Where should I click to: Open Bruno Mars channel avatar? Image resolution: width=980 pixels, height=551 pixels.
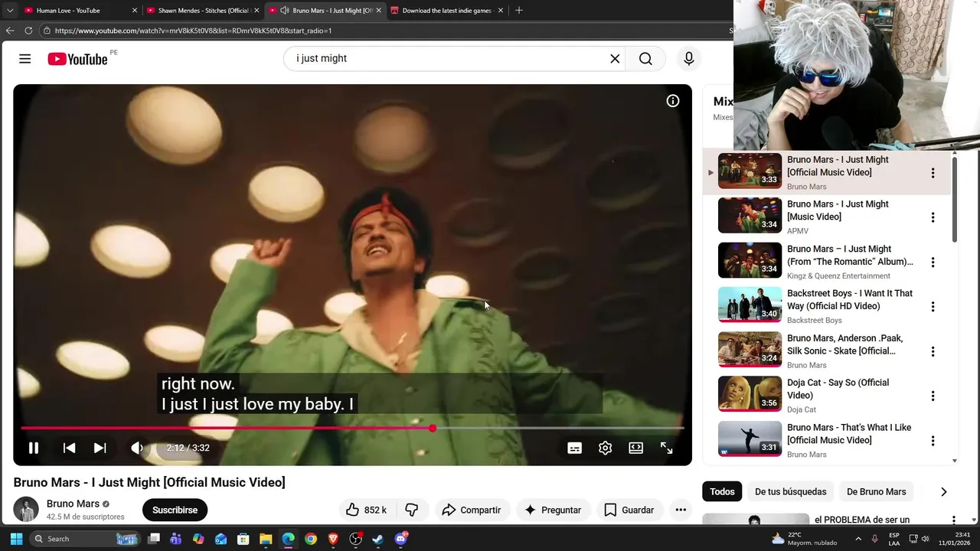[x=26, y=510]
